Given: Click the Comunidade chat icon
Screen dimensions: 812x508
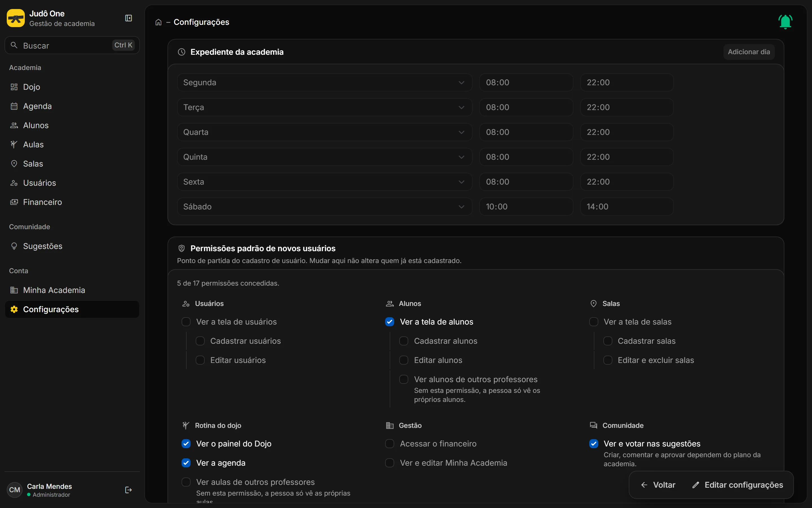Looking at the screenshot, I should coord(593,426).
